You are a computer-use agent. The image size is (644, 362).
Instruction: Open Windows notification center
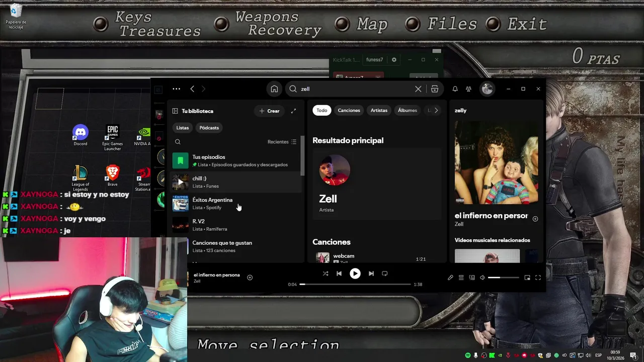click(x=633, y=355)
